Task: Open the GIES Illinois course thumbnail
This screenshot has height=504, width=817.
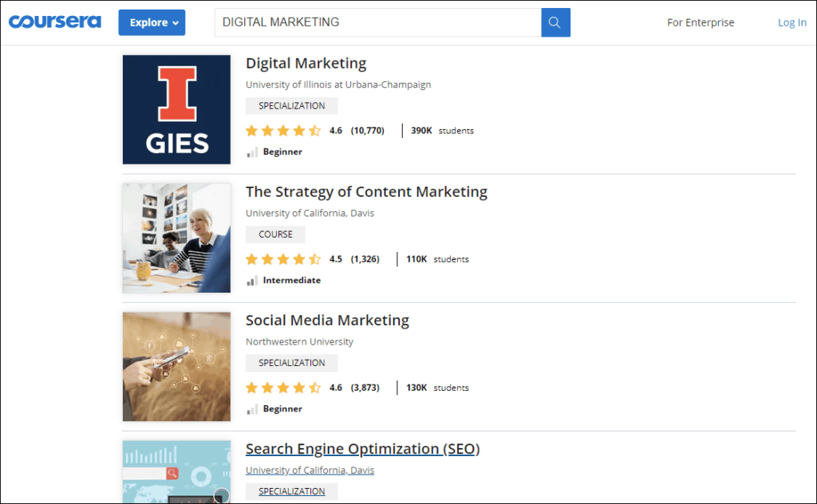Action: click(176, 109)
